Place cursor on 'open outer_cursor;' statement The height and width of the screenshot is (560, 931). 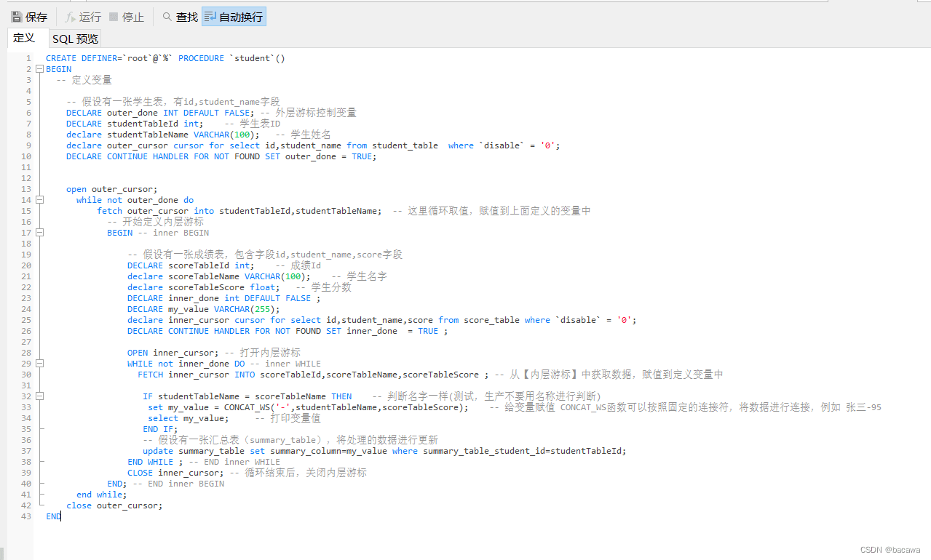pyautogui.click(x=111, y=189)
